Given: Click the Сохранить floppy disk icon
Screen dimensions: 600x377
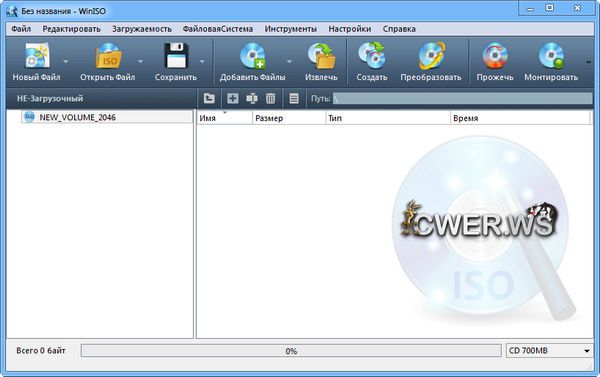Looking at the screenshot, I should click(176, 56).
